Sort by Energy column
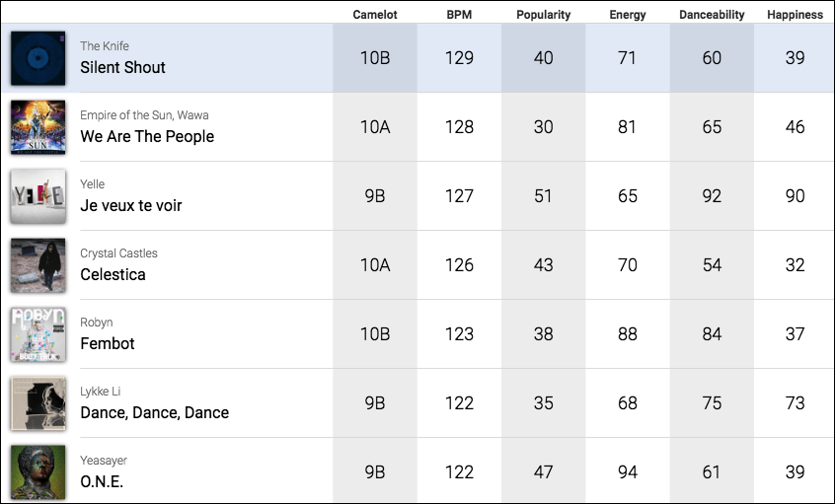 click(x=628, y=15)
